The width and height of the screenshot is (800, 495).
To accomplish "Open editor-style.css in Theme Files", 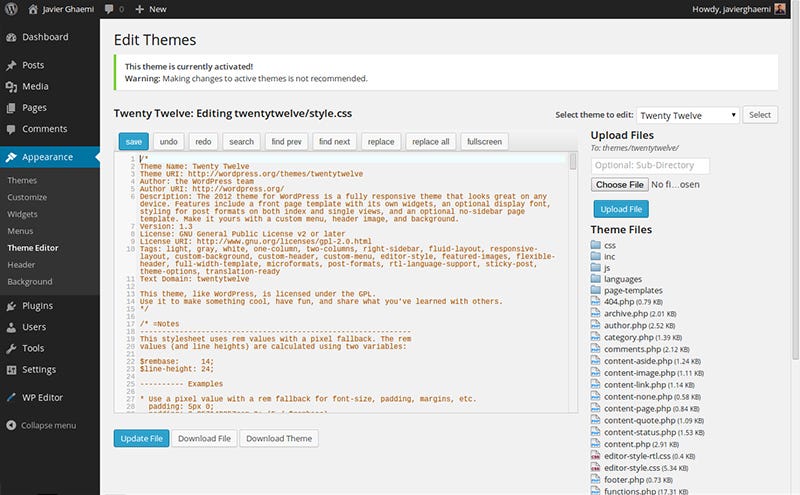I will click(x=632, y=468).
